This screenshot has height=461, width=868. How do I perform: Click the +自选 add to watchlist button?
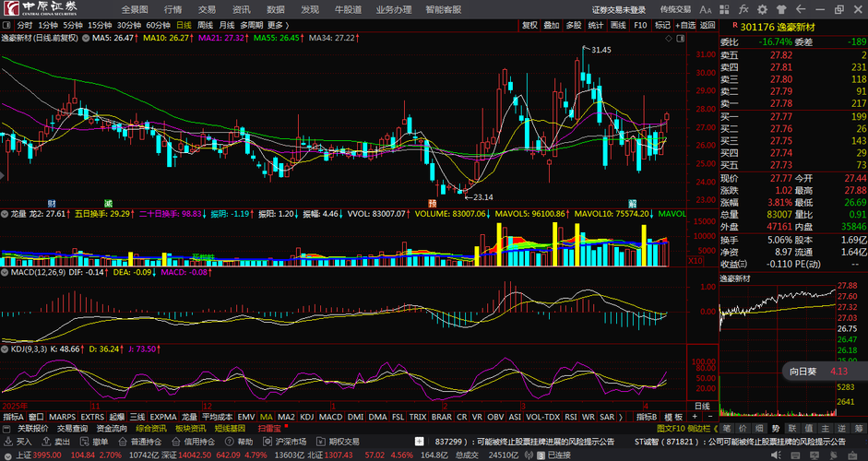click(684, 25)
